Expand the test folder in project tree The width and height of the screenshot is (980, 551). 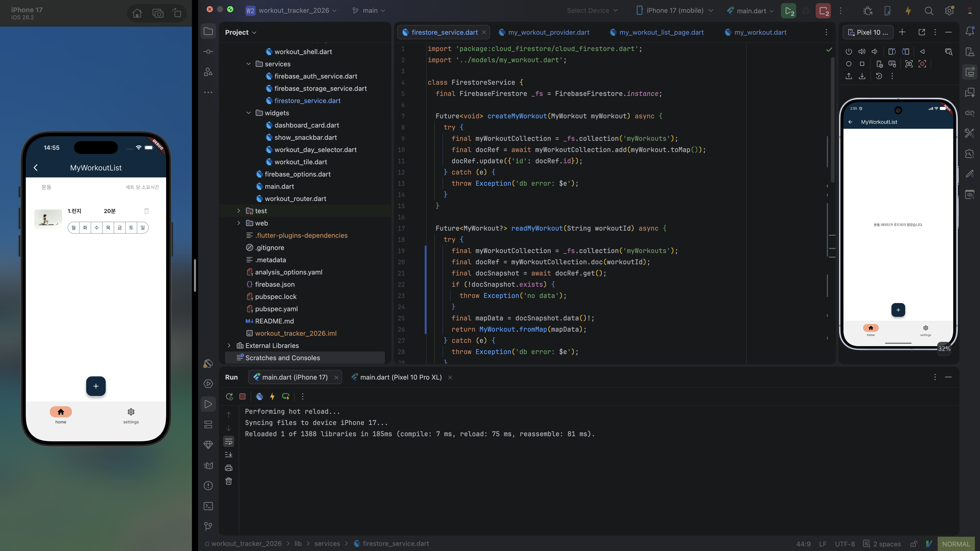(x=239, y=211)
